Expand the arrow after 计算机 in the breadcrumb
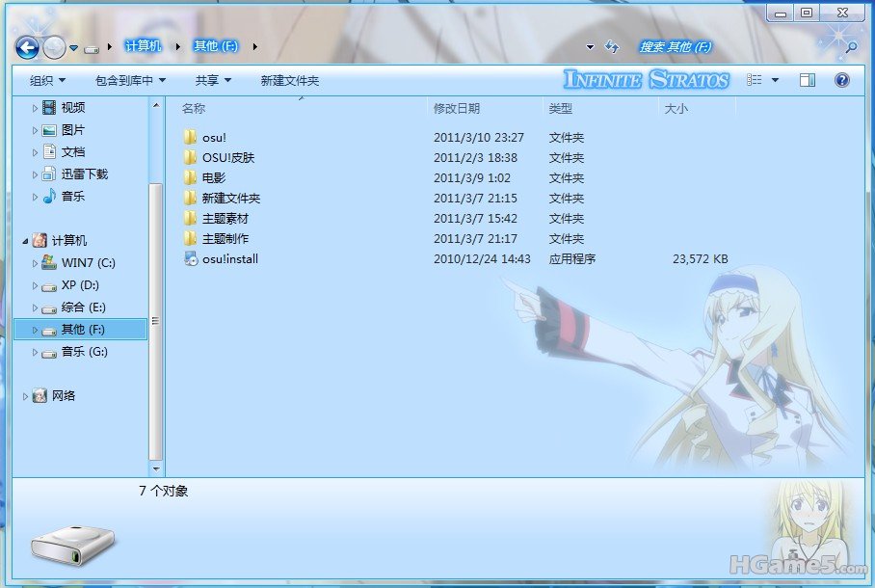This screenshot has width=875, height=588. [x=178, y=47]
